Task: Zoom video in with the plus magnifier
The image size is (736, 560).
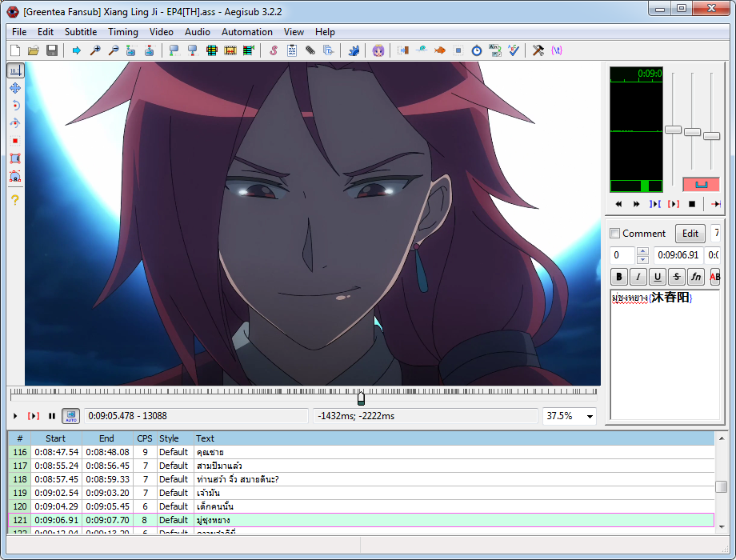Action: click(x=95, y=50)
